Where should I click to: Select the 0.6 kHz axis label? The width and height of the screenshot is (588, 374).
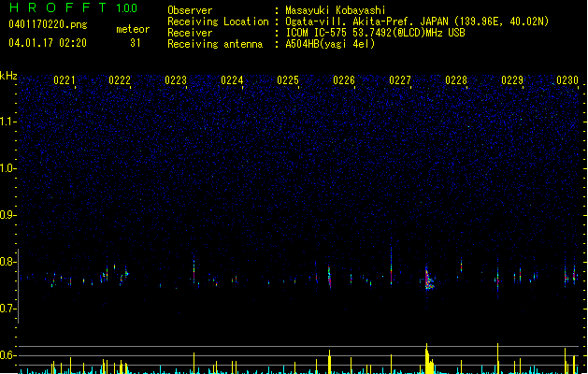click(x=7, y=355)
